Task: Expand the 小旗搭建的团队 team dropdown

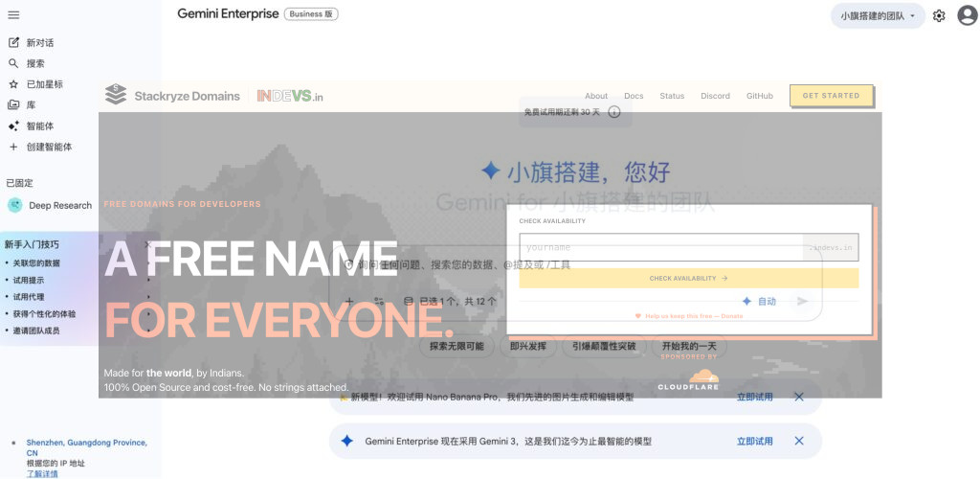Action: click(x=878, y=16)
